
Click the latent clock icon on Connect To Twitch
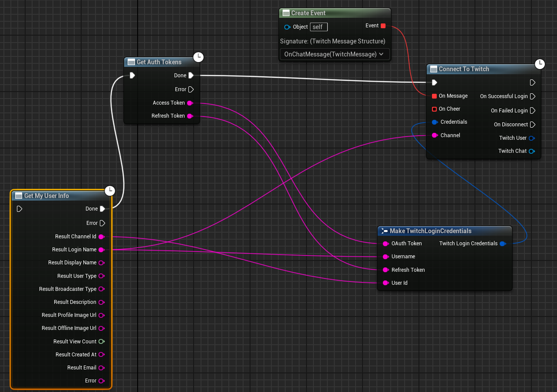pyautogui.click(x=540, y=64)
